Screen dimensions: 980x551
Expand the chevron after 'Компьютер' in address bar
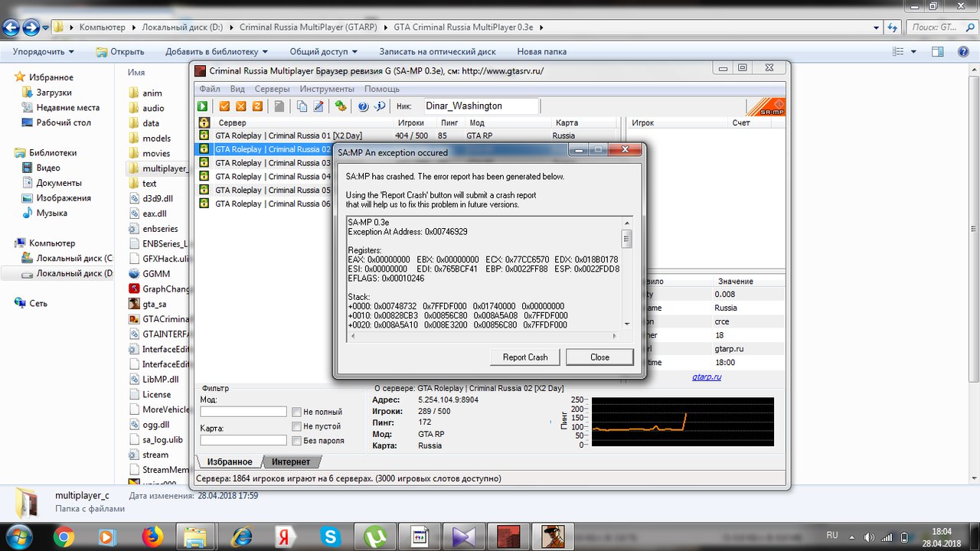click(133, 28)
